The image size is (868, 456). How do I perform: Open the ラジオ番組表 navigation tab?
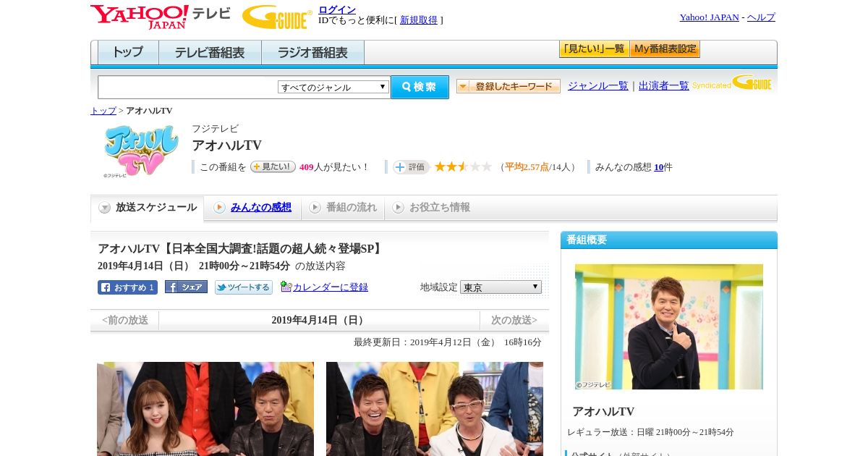312,52
